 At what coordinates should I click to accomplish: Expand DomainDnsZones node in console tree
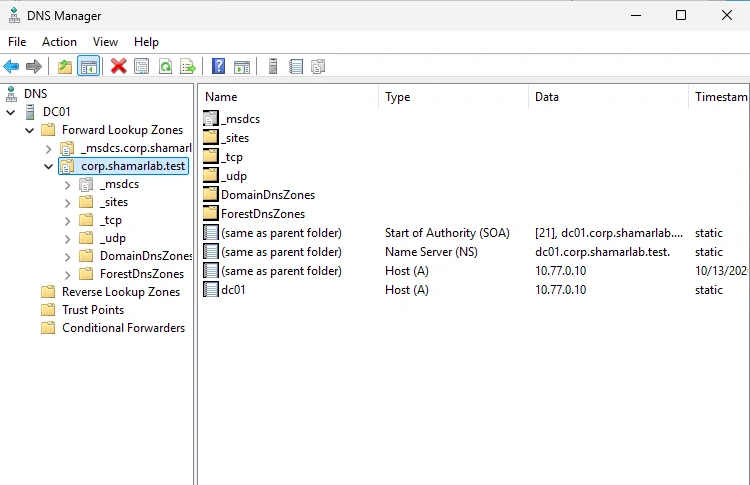(67, 257)
